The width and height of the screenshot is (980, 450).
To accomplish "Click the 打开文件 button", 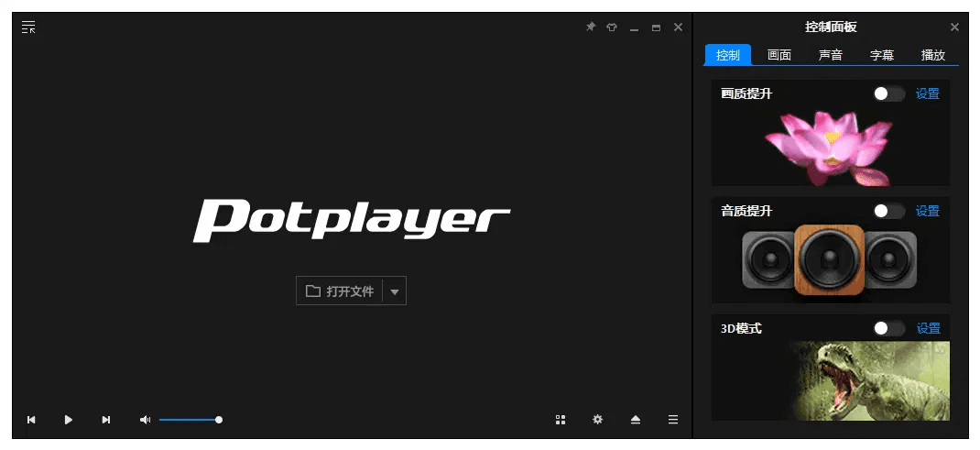I will pos(340,291).
